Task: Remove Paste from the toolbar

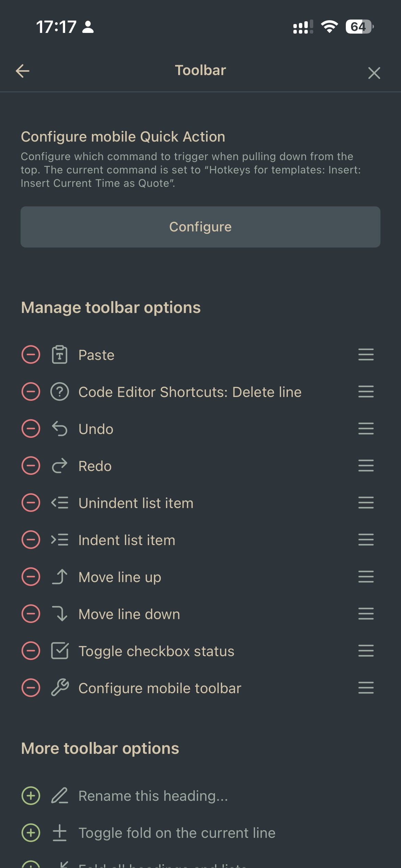Action: point(31,354)
